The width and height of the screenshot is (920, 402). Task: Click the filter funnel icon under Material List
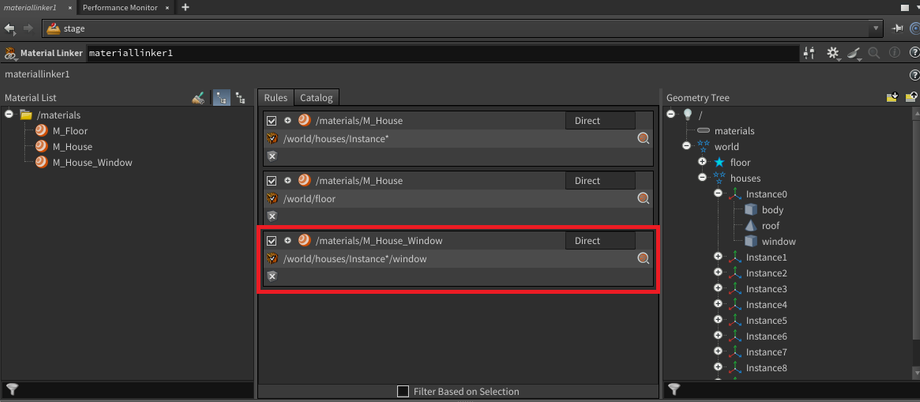click(x=11, y=389)
